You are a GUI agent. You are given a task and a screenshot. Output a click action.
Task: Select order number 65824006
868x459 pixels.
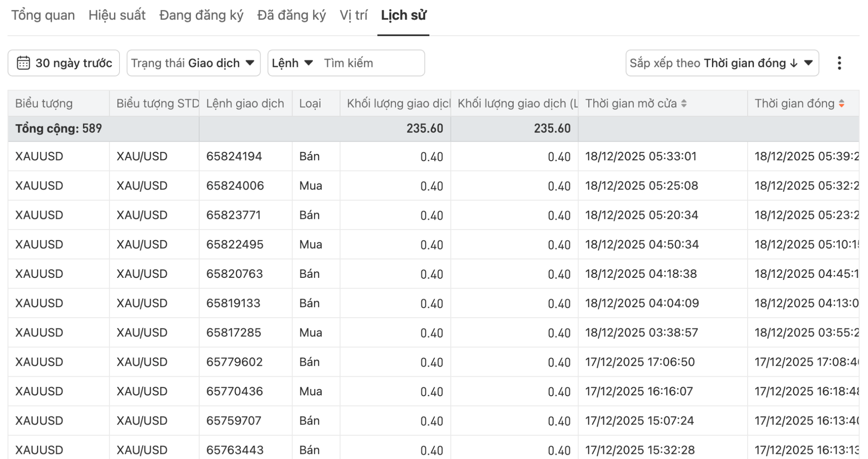[235, 186]
